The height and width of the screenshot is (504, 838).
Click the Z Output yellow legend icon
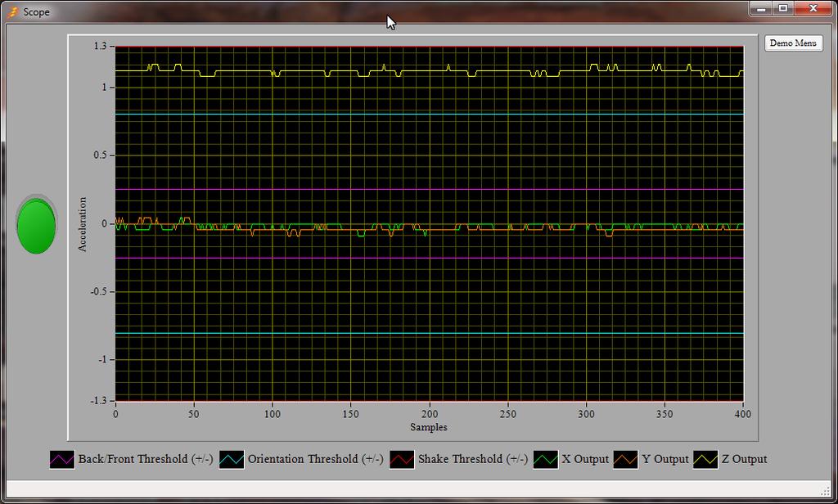coord(705,459)
